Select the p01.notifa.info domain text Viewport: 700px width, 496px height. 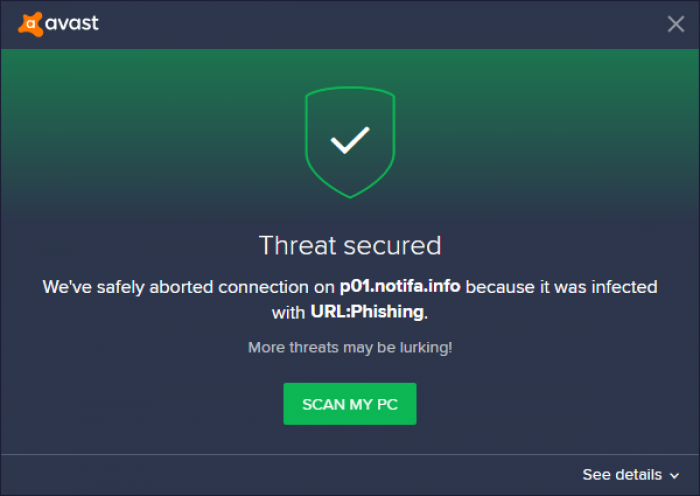click(x=400, y=286)
